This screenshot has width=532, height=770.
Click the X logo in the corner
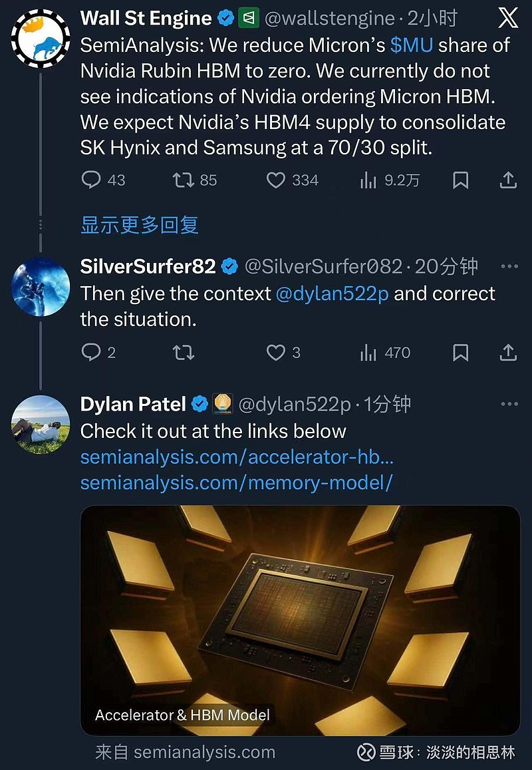(x=507, y=18)
